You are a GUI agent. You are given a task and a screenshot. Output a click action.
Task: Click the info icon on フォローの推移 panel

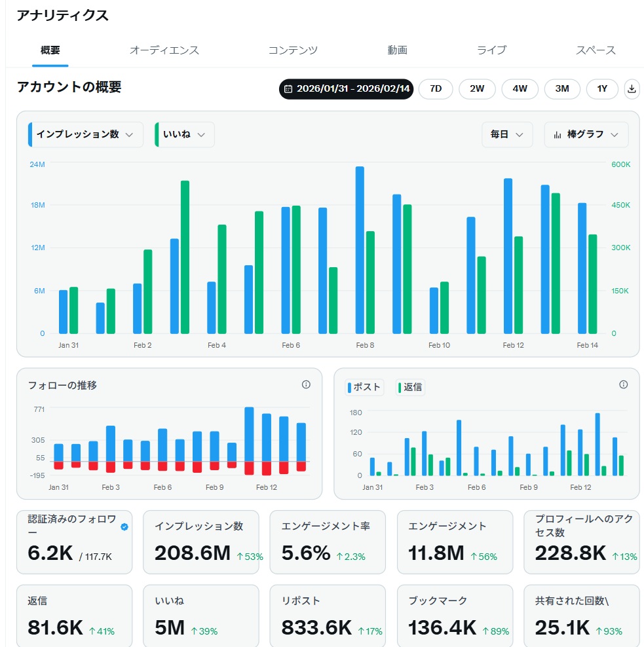point(306,385)
